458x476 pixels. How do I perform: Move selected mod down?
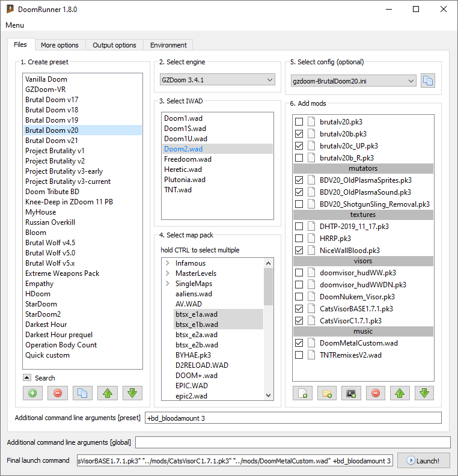pos(424,394)
